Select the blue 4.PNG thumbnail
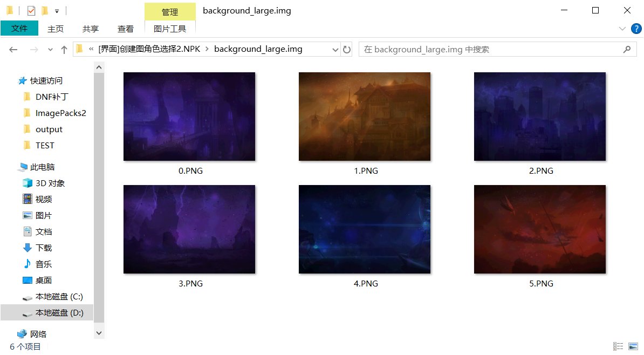Screen dimensions: 644x355 coord(365,229)
